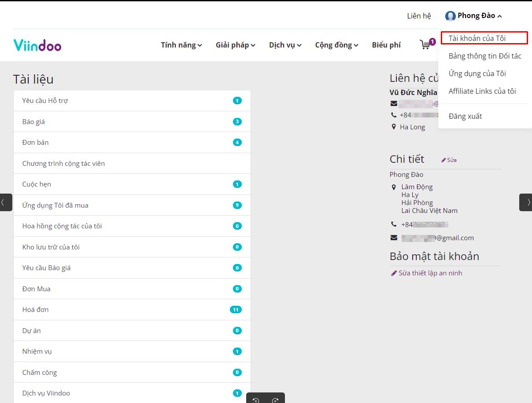Click the rotate right icon

tap(275, 400)
